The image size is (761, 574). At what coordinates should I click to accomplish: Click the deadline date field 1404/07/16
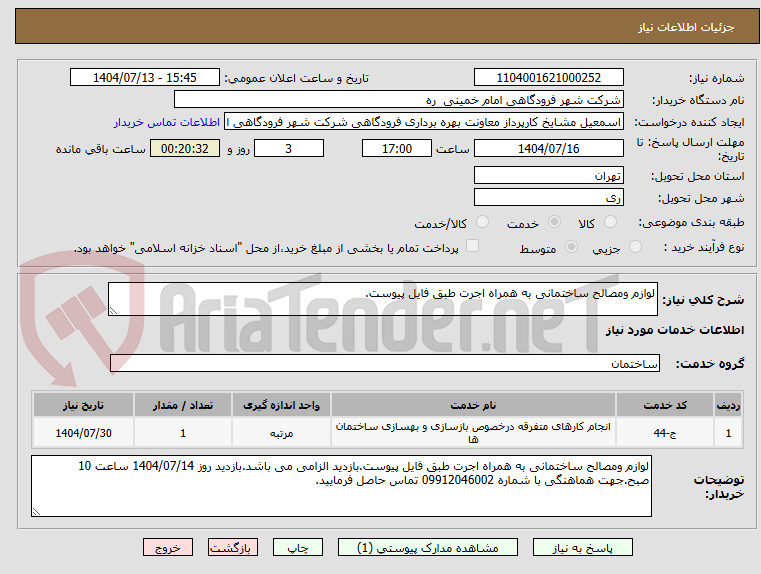click(548, 148)
